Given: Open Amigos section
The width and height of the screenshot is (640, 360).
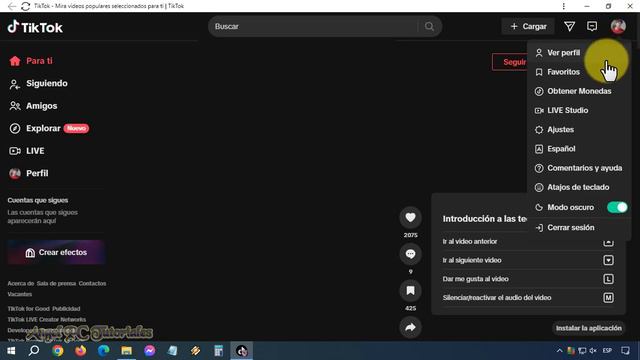Looking at the screenshot, I should pos(33,106).
